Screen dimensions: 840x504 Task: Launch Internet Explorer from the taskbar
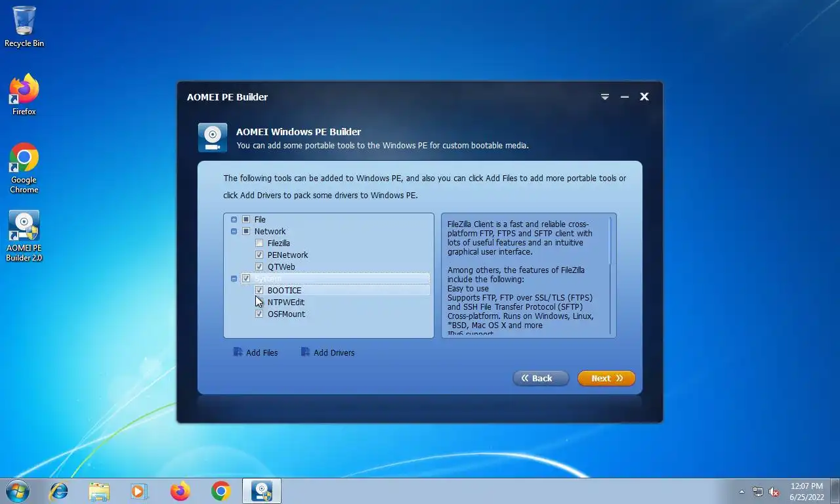coord(59,491)
